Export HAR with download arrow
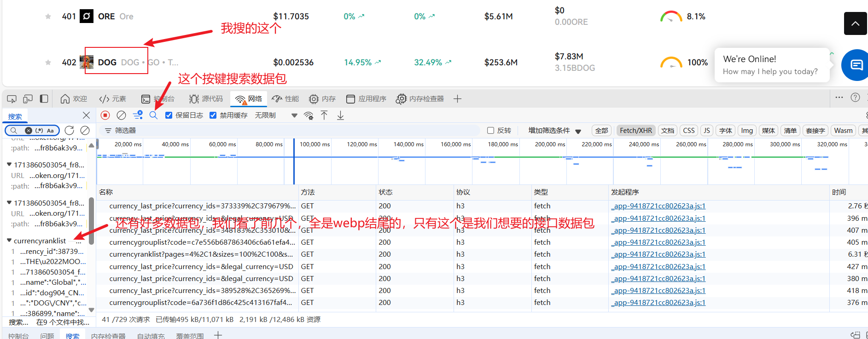Screen dimensions: 868x339 click(340, 115)
